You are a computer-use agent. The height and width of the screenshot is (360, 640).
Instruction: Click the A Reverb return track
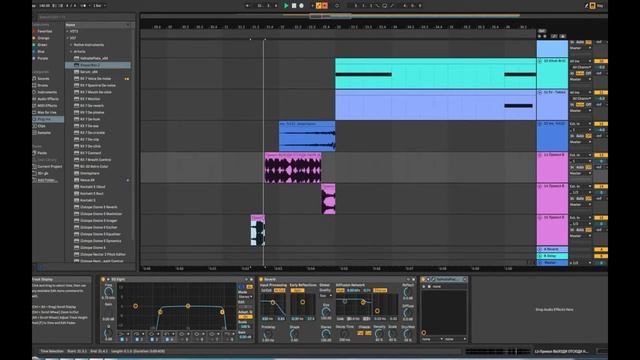point(552,249)
